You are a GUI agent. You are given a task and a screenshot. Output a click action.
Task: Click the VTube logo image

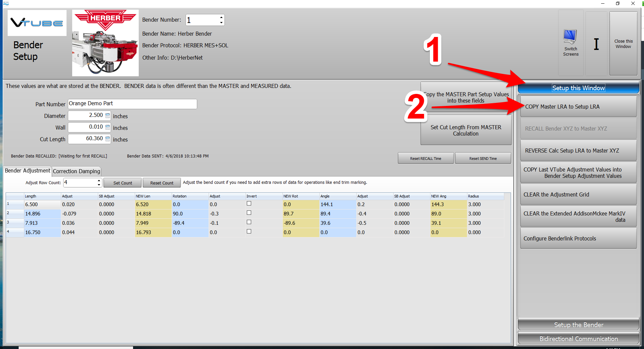37,23
